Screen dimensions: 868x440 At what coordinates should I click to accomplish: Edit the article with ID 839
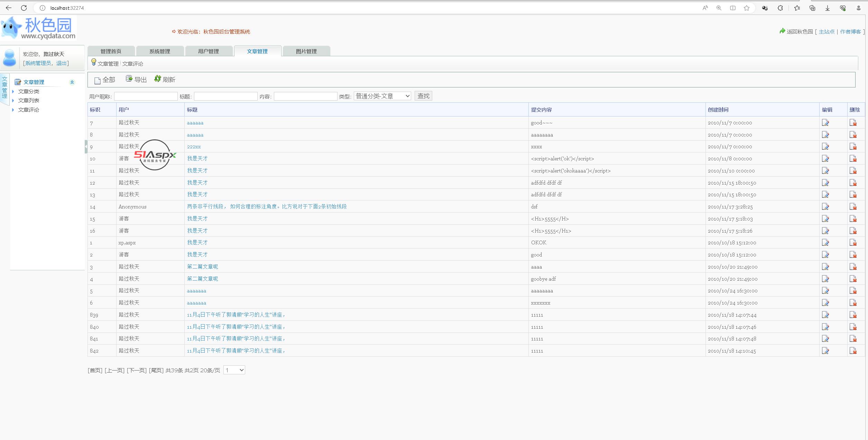coord(825,315)
